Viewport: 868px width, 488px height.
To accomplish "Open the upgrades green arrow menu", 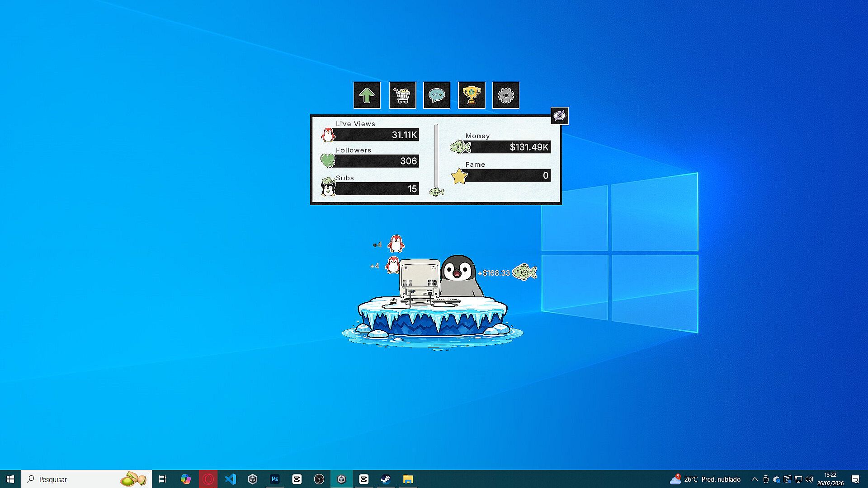I will click(x=367, y=95).
